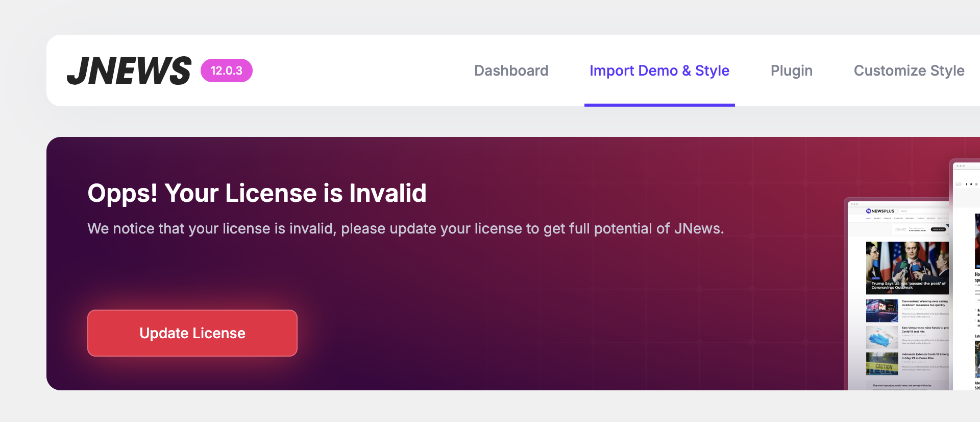Switch to the Plugin tab
The height and width of the screenshot is (422, 980).
tap(791, 71)
